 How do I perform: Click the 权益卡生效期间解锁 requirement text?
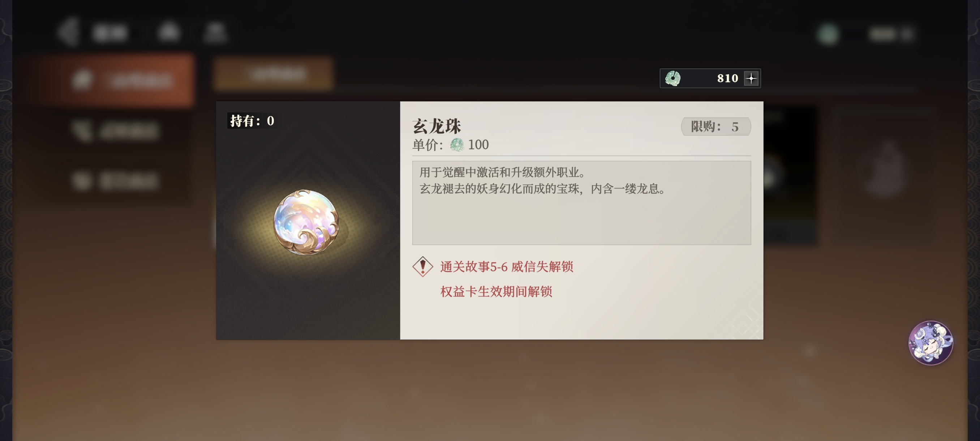click(496, 291)
